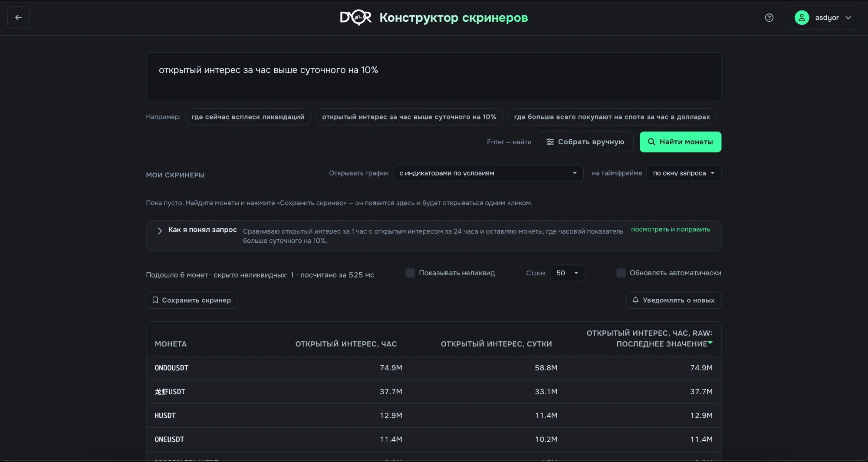Pick example 'где сейчас всплеск ликвидаций'
This screenshot has height=462, width=868.
pos(248,117)
